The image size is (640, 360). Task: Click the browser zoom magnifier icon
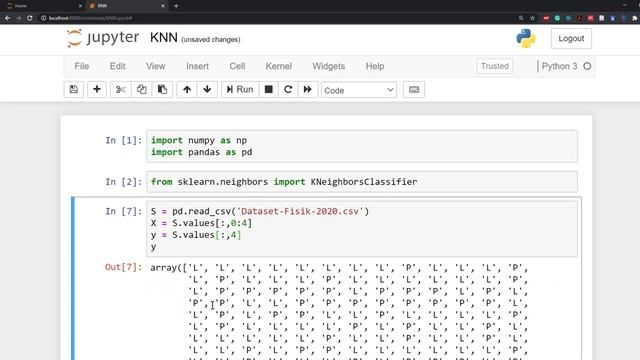521,18
